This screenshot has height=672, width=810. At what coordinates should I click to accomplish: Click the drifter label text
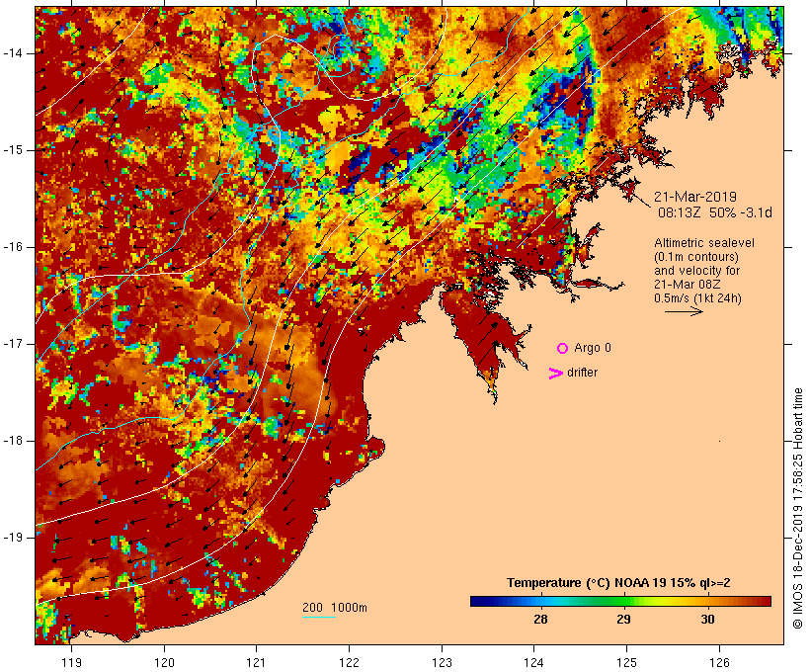click(582, 373)
